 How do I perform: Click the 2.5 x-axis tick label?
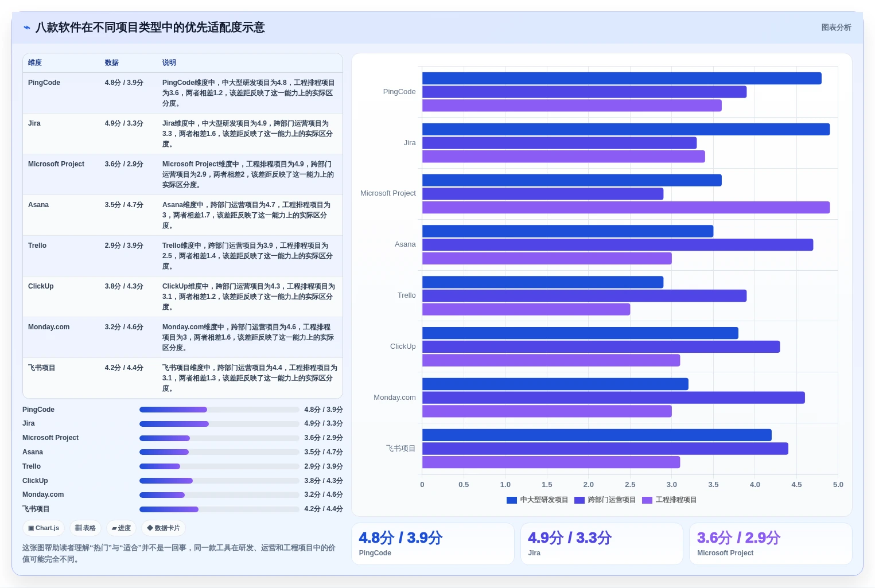(x=630, y=485)
